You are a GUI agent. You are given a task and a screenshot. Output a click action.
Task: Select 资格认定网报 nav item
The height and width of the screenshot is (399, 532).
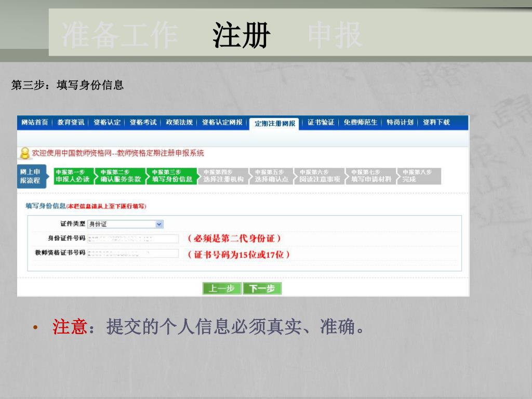(222, 122)
